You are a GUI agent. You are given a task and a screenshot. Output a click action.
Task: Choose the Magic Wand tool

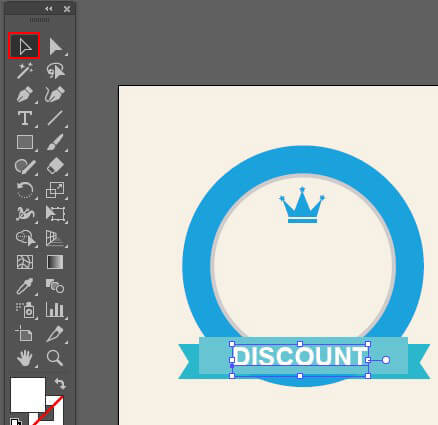click(25, 71)
